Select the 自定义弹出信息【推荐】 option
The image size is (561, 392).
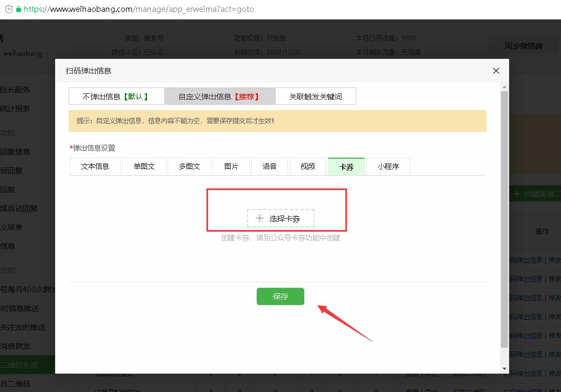pos(219,97)
